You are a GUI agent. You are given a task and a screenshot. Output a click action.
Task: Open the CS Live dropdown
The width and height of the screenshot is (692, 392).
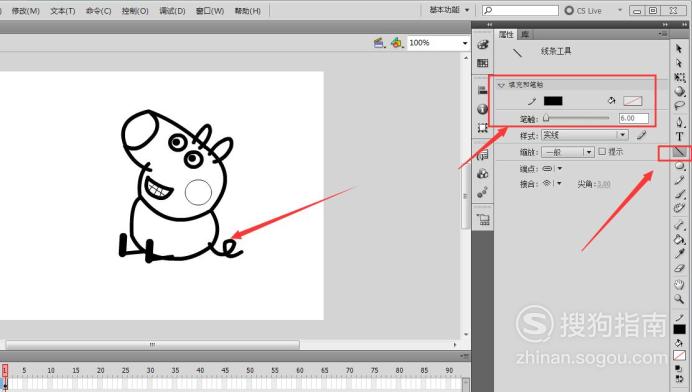[620, 10]
